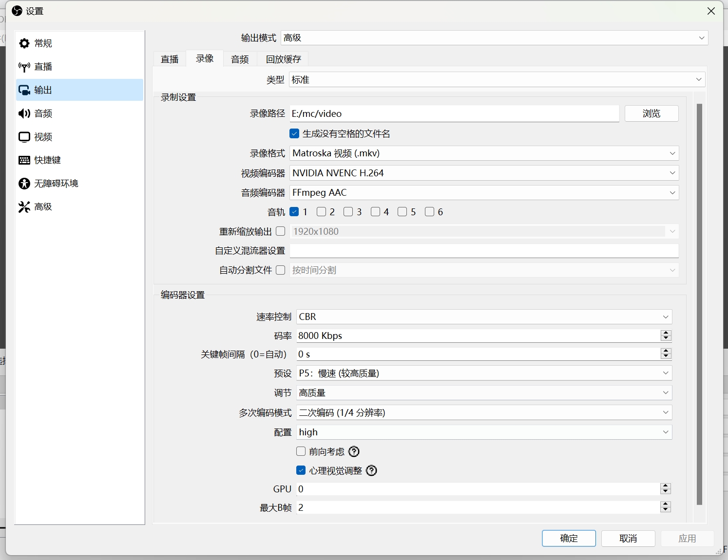The width and height of the screenshot is (728, 560).
Task: Open the 录像格式 dropdown
Action: pyautogui.click(x=484, y=153)
